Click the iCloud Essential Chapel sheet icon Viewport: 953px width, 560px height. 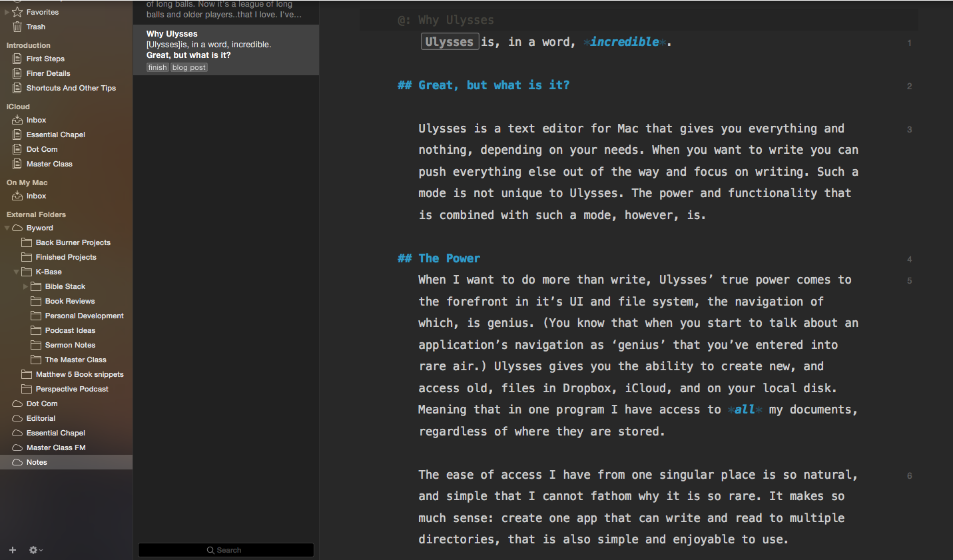pos(17,135)
